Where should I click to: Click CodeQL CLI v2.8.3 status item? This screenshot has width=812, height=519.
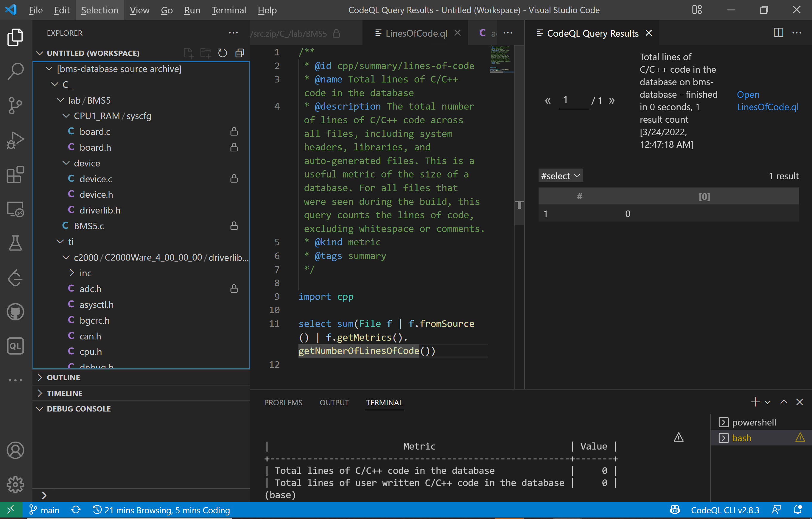coord(725,510)
